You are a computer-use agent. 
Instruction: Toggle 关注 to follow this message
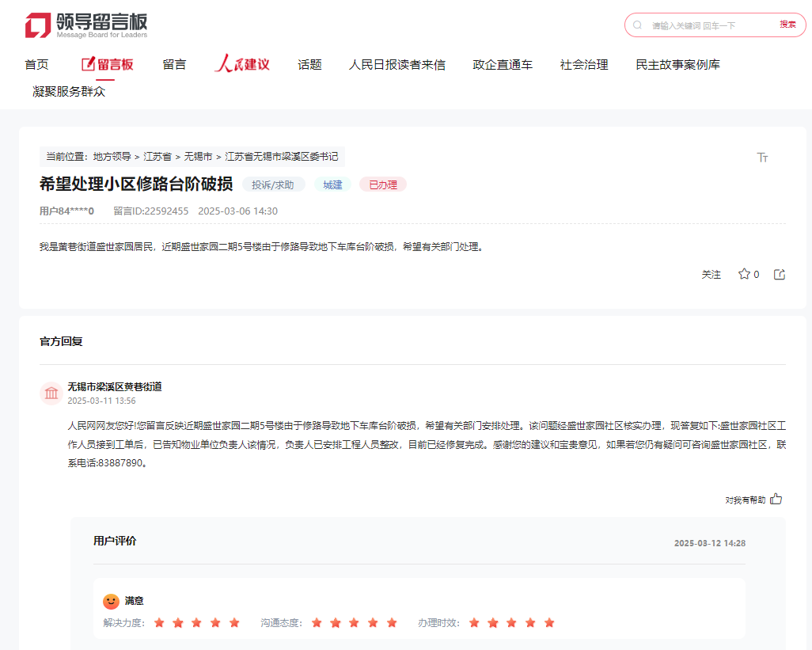coord(711,273)
